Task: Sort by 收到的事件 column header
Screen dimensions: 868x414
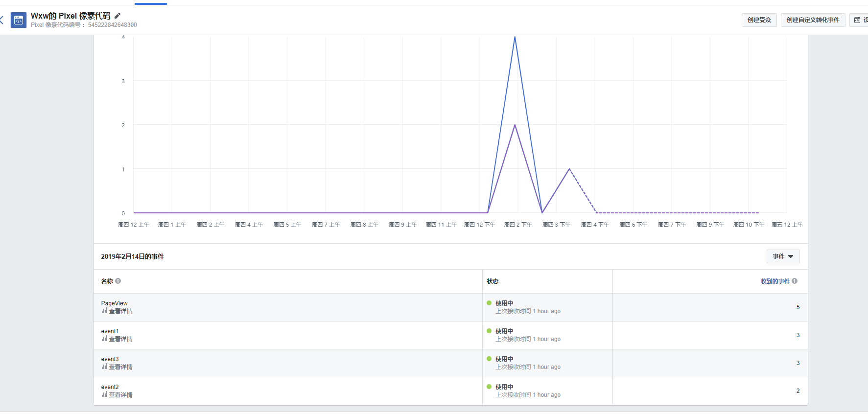Action: pyautogui.click(x=775, y=281)
